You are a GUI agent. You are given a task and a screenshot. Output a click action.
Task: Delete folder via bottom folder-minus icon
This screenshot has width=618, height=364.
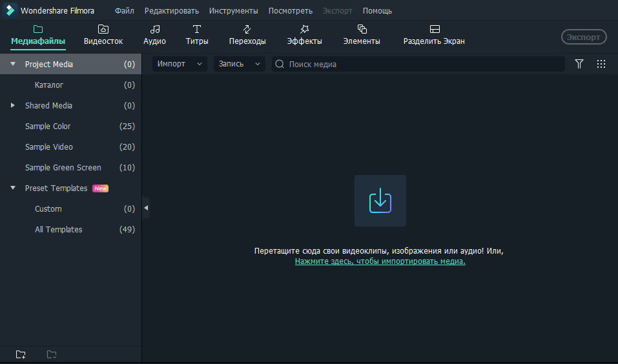[x=52, y=354]
